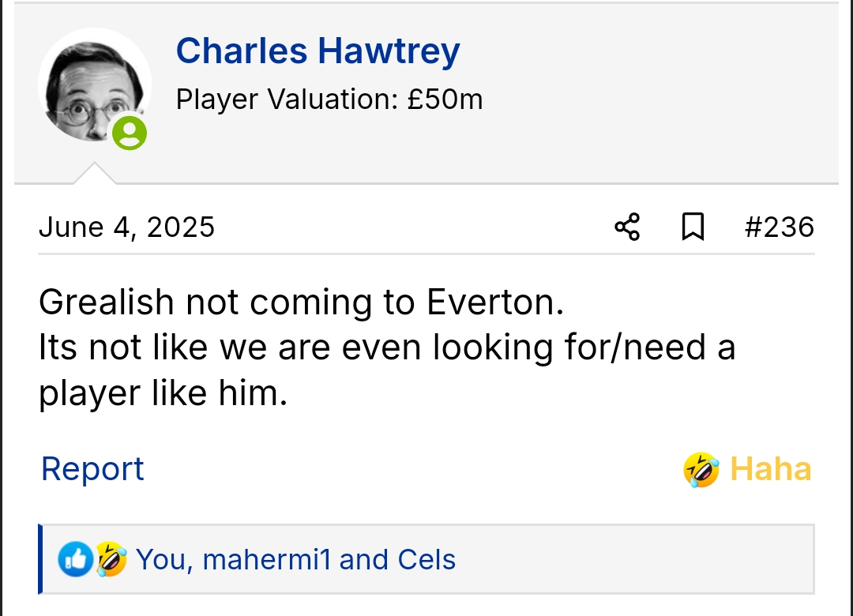The height and width of the screenshot is (616, 853).
Task: Click Cels in the reactions list
Action: point(426,560)
